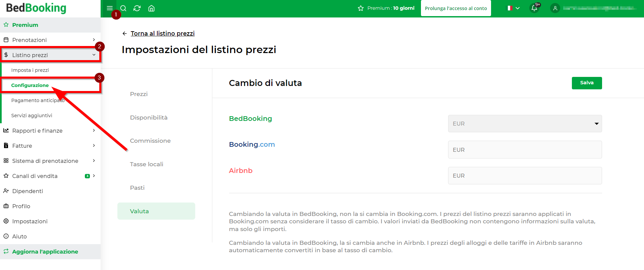Image resolution: width=644 pixels, height=270 pixels.
Task: Click the info icon beside Aiuto
Action: click(x=6, y=236)
